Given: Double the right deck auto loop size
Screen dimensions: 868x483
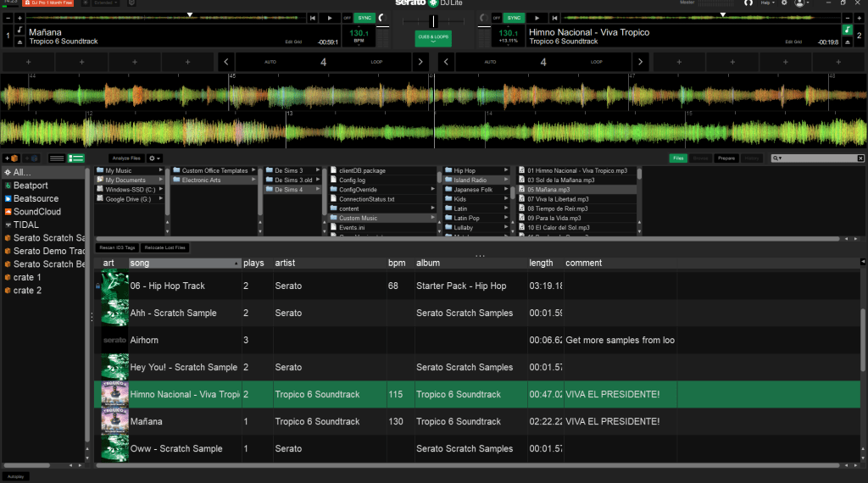Looking at the screenshot, I should (640, 62).
